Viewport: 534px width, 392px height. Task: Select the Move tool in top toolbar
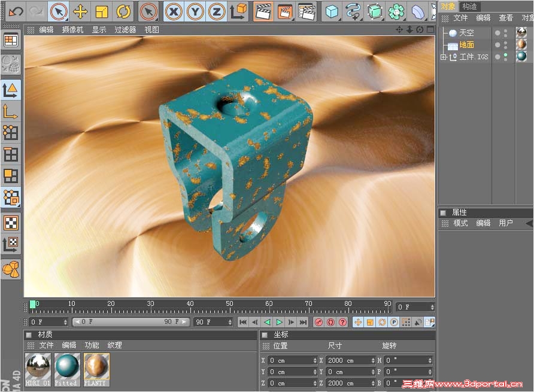pos(80,11)
